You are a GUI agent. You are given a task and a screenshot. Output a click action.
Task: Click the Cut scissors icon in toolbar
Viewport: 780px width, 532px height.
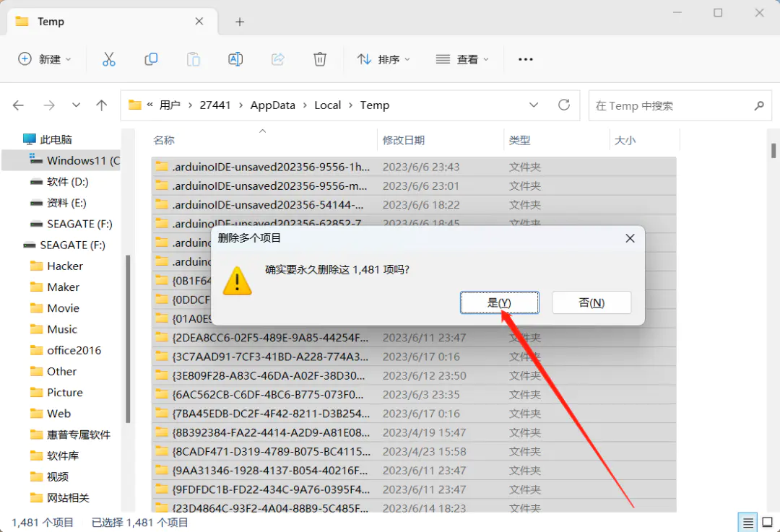[109, 59]
